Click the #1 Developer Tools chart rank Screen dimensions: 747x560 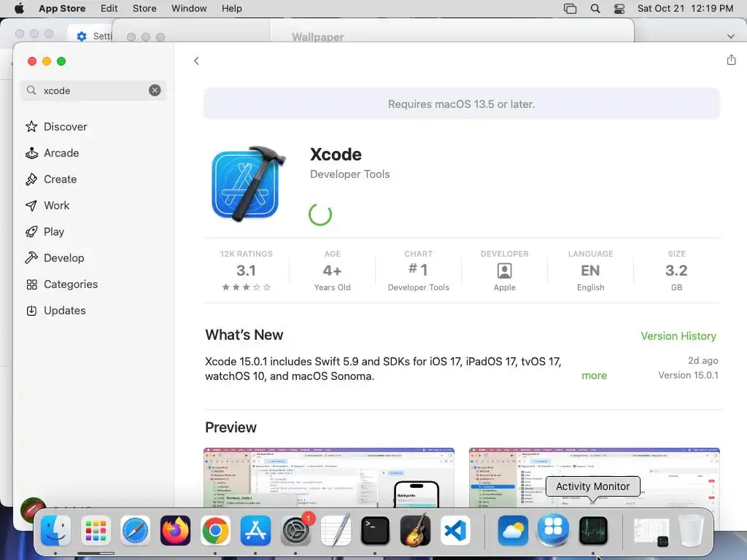[x=418, y=271]
